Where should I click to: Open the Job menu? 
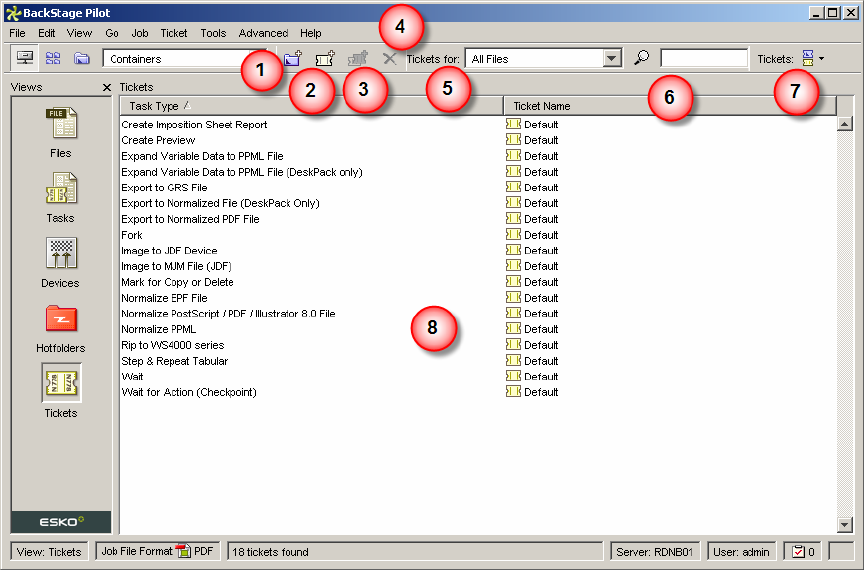click(x=140, y=33)
